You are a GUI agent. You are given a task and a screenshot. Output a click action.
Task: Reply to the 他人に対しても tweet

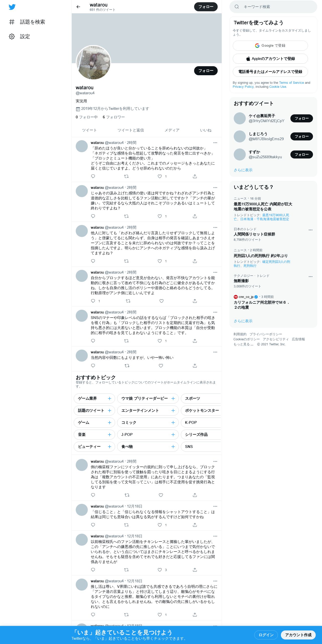tap(93, 261)
